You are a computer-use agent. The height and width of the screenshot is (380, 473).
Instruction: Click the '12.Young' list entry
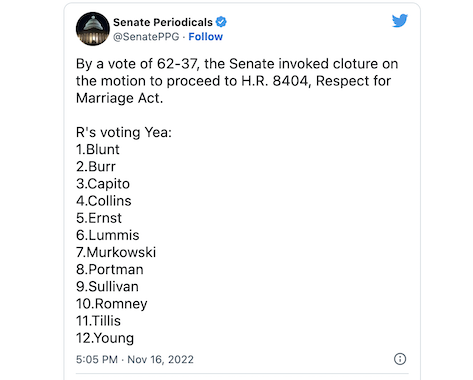tap(105, 338)
